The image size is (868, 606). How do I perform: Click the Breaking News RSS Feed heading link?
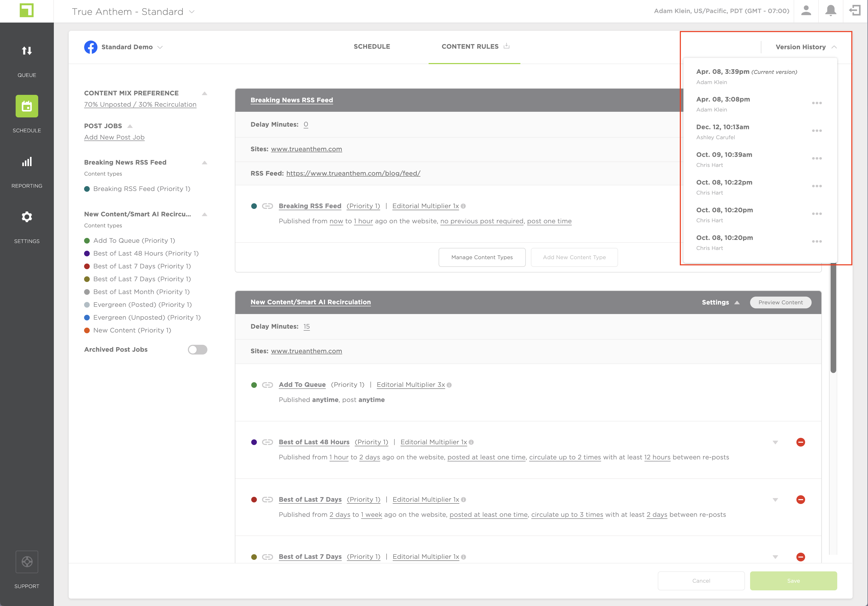click(x=291, y=100)
